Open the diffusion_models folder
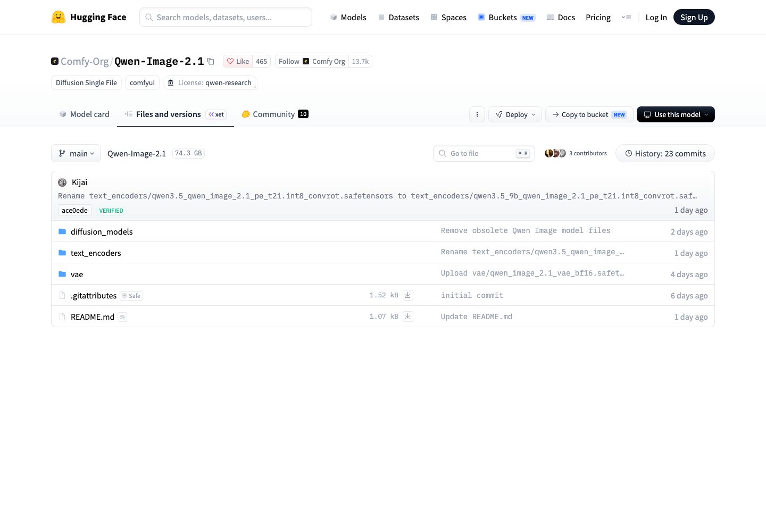Image resolution: width=766 pixels, height=532 pixels. [x=102, y=231]
